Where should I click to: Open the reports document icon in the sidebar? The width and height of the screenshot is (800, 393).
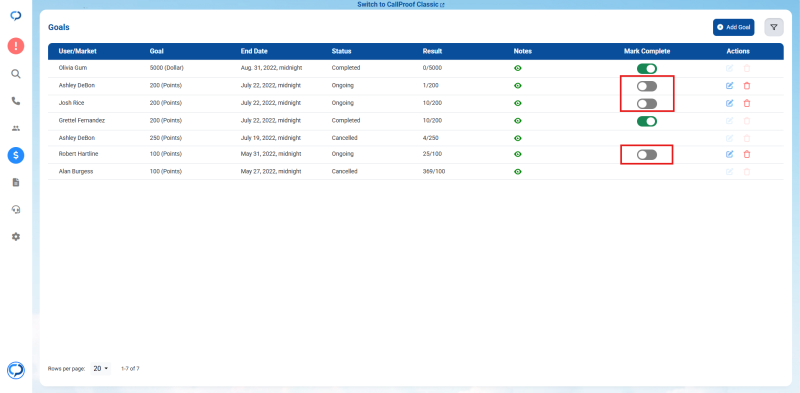(16, 182)
